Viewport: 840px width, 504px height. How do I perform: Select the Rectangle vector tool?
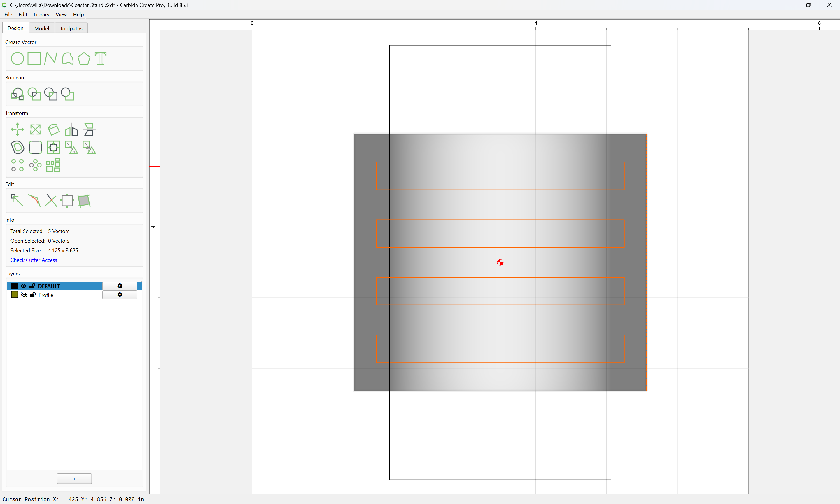tap(34, 58)
